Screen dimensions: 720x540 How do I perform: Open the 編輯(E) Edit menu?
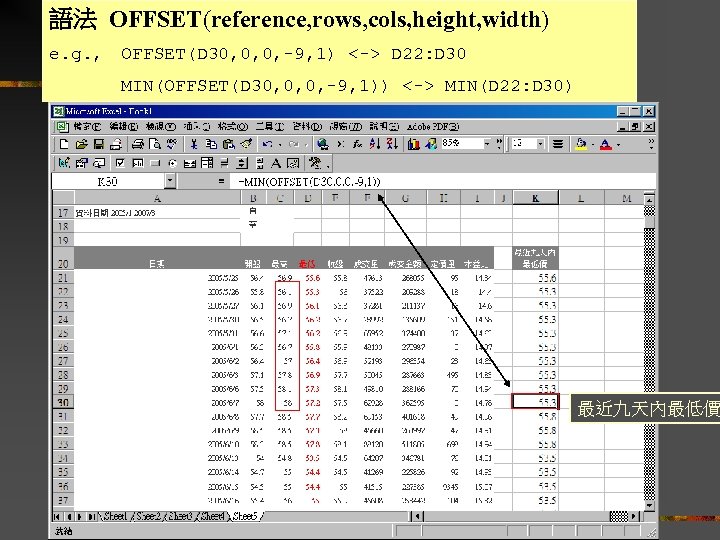(x=124, y=127)
